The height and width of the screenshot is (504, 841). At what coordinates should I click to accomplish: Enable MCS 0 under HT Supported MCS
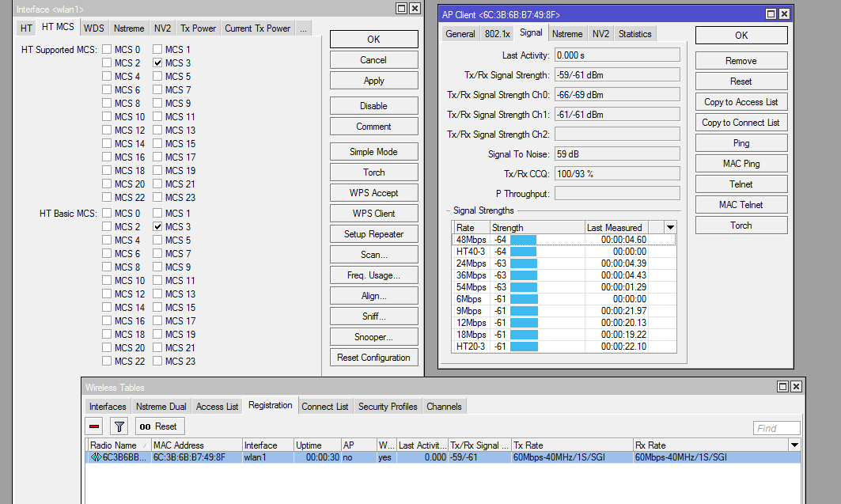point(107,49)
